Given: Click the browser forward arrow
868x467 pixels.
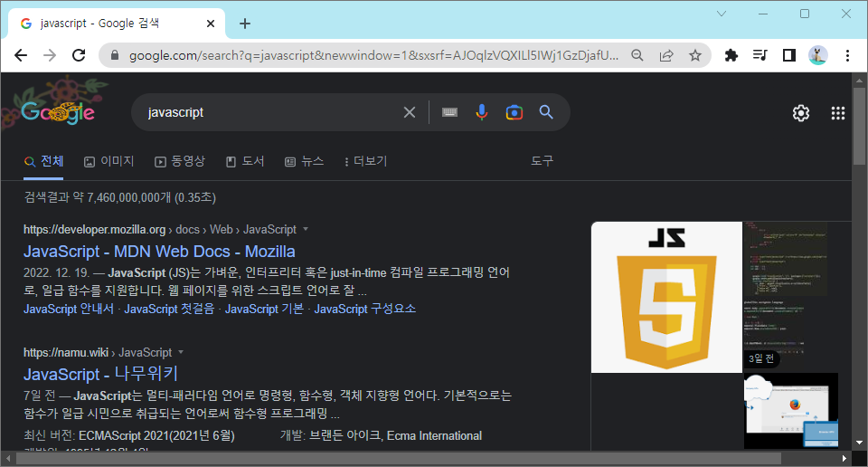Looking at the screenshot, I should [x=50, y=55].
